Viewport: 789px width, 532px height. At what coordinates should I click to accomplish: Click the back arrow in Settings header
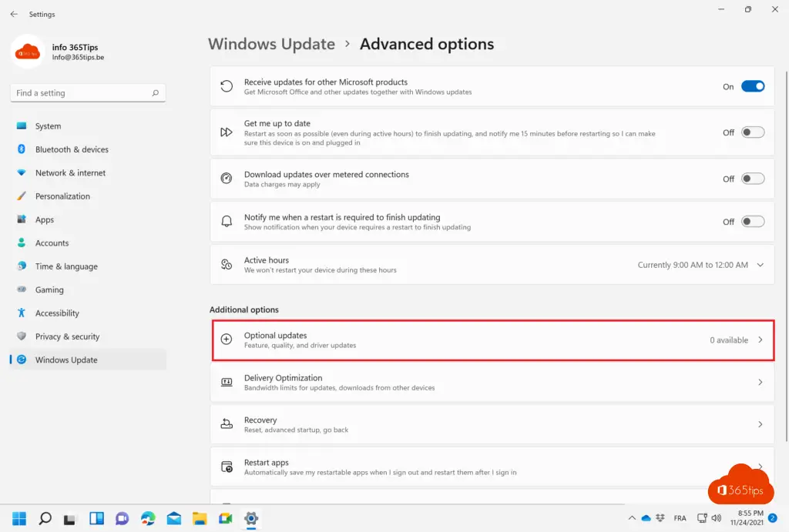point(14,14)
